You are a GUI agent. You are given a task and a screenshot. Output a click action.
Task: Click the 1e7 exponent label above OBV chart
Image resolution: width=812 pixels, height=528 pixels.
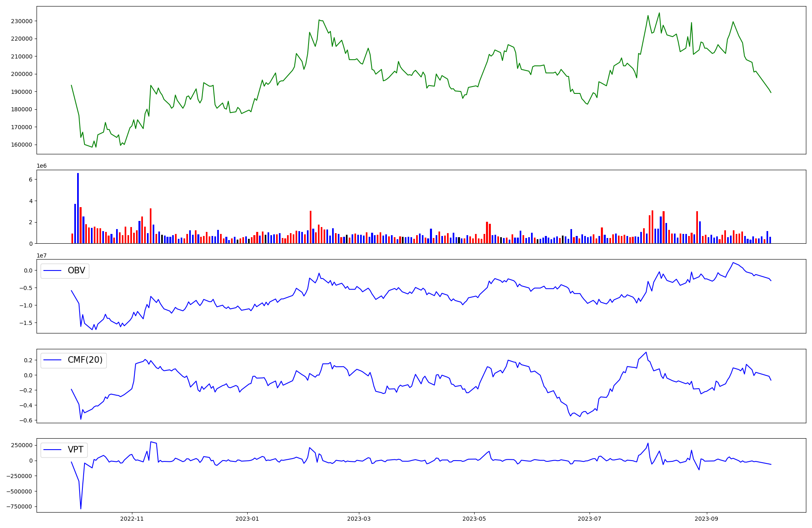point(42,255)
